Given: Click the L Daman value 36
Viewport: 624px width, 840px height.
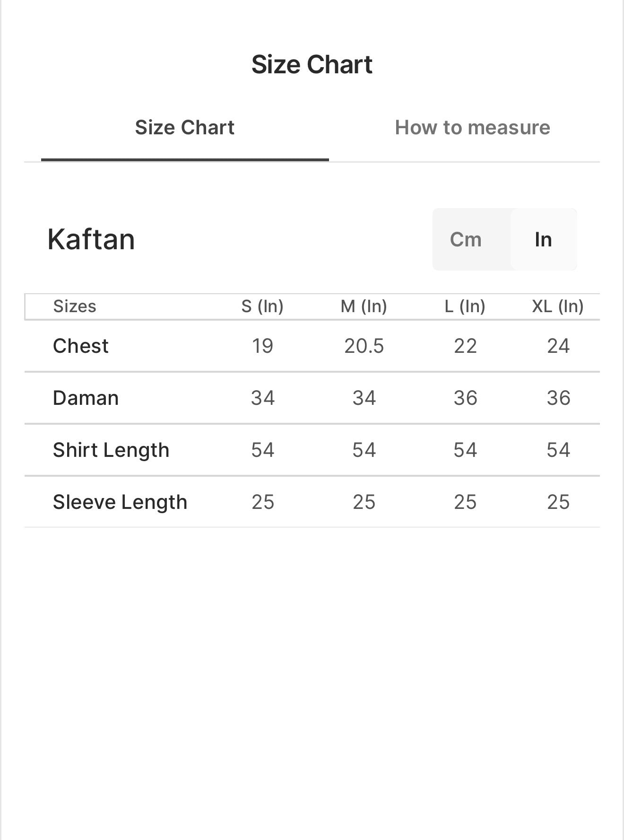Looking at the screenshot, I should click(x=466, y=398).
